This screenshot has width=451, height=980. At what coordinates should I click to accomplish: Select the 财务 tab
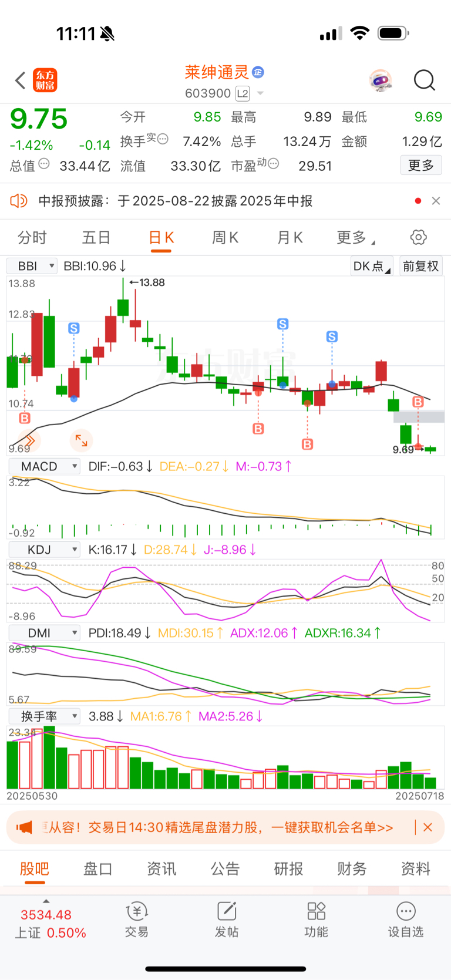pyautogui.click(x=352, y=869)
